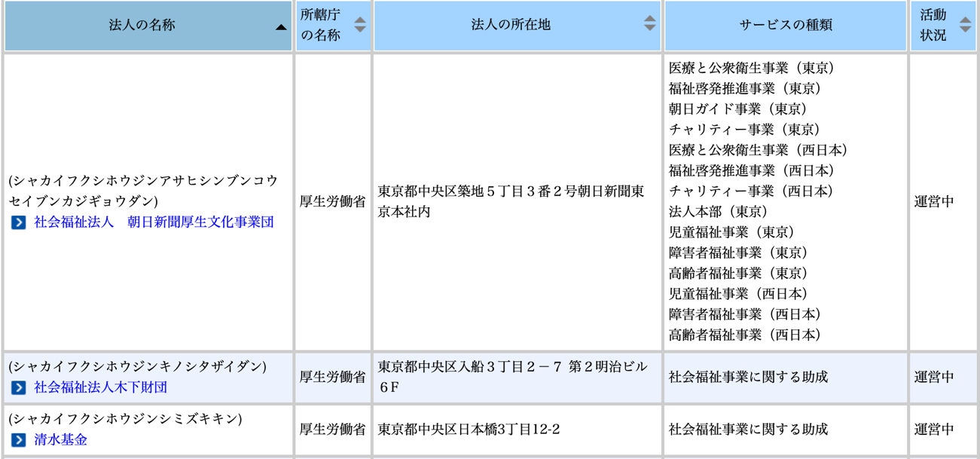Image resolution: width=980 pixels, height=459 pixels.
Task: Click address 東京都中央区築地５丁目３番２号
Action: 478,191
